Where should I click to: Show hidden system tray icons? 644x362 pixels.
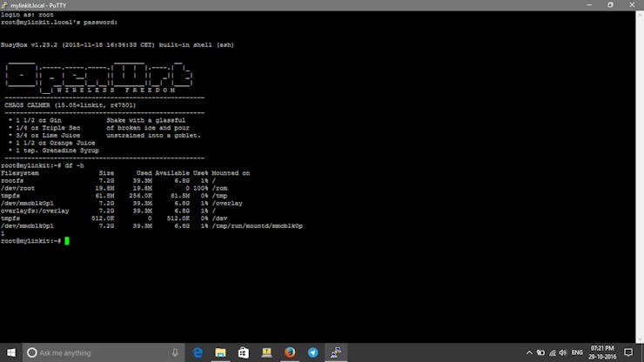point(529,352)
